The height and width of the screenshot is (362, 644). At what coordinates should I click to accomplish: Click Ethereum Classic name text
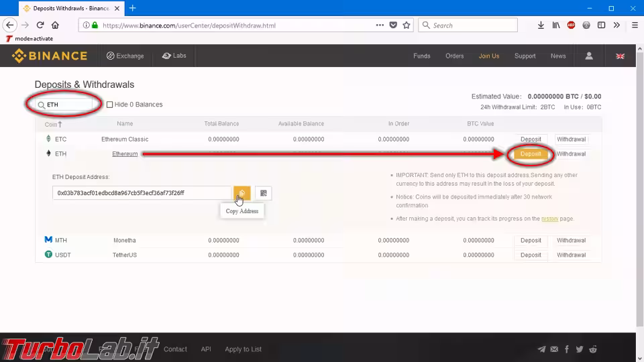click(125, 139)
